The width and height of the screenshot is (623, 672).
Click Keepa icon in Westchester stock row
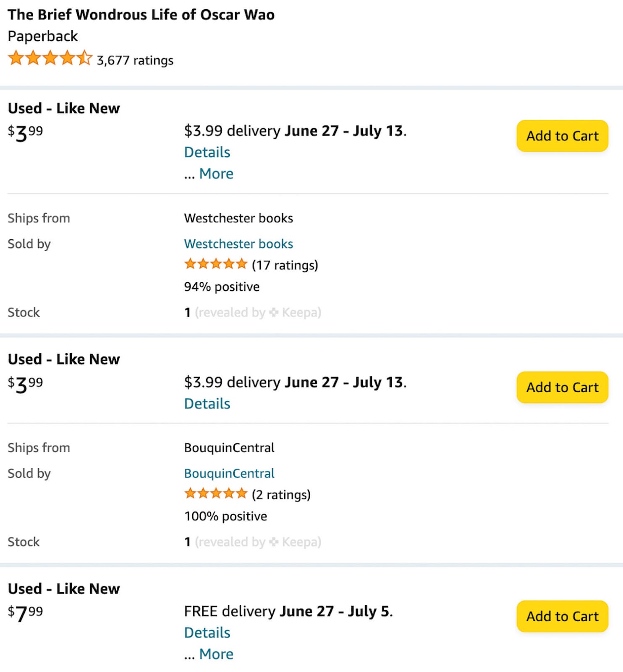coord(274,312)
